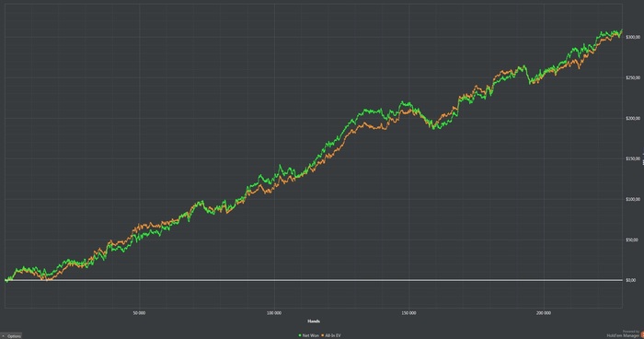Click the 100 000 x-axis label
Image resolution: width=644 pixels, height=339 pixels.
click(x=274, y=313)
